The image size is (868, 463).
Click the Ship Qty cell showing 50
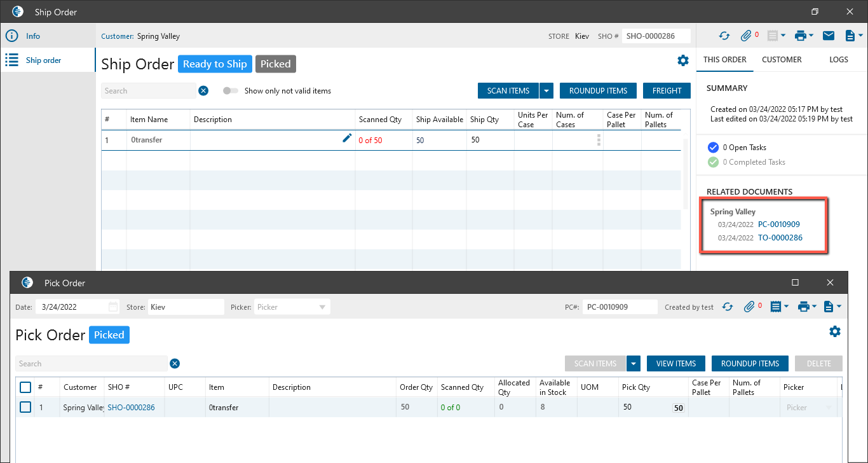click(490, 140)
